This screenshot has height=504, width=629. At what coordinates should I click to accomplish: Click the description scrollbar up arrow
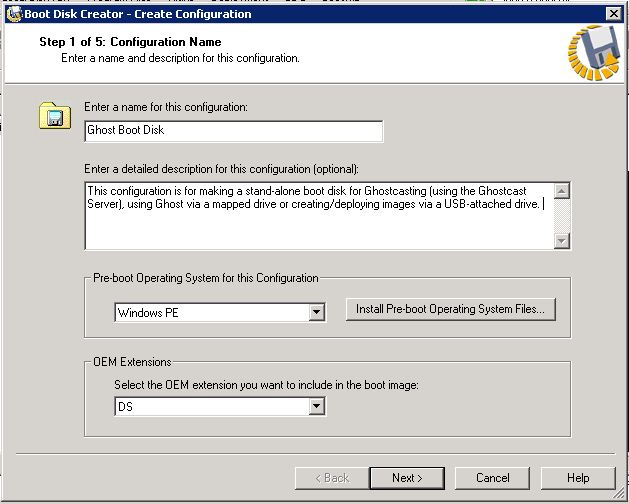tap(562, 191)
